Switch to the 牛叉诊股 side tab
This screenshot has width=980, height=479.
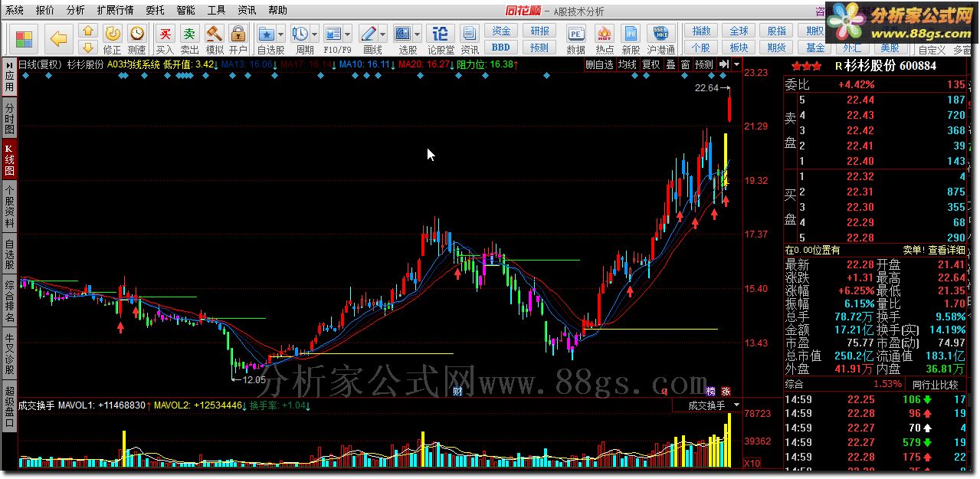click(9, 353)
